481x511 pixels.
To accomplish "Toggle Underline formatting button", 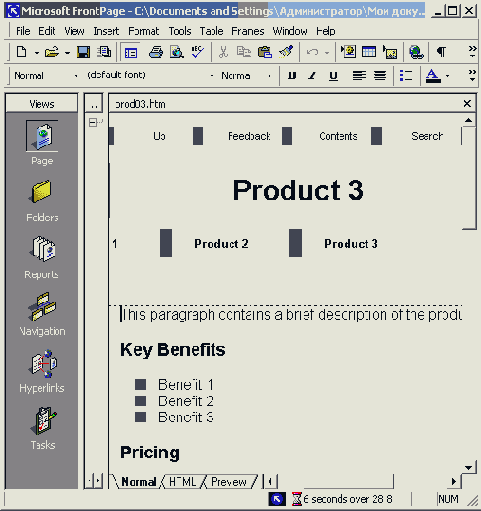I will (x=333, y=76).
